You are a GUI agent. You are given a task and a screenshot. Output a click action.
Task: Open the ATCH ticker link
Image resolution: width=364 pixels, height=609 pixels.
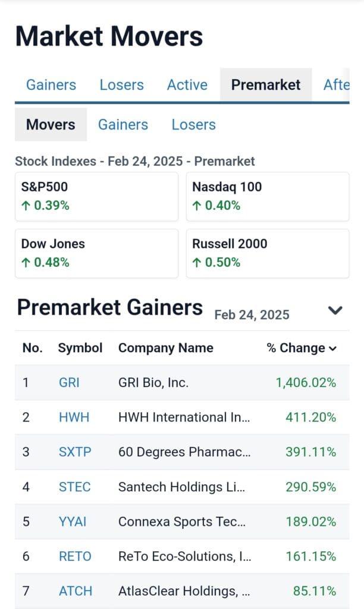point(75,591)
